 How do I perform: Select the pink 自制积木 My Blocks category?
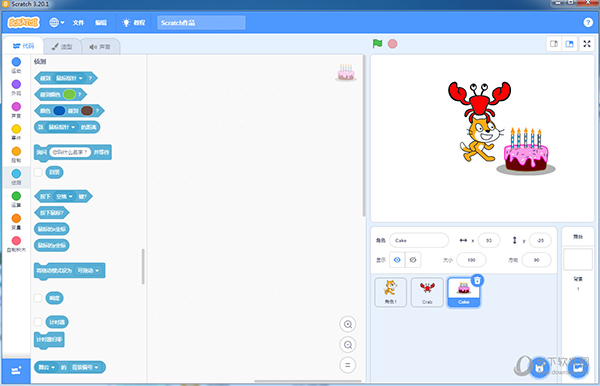[16, 244]
